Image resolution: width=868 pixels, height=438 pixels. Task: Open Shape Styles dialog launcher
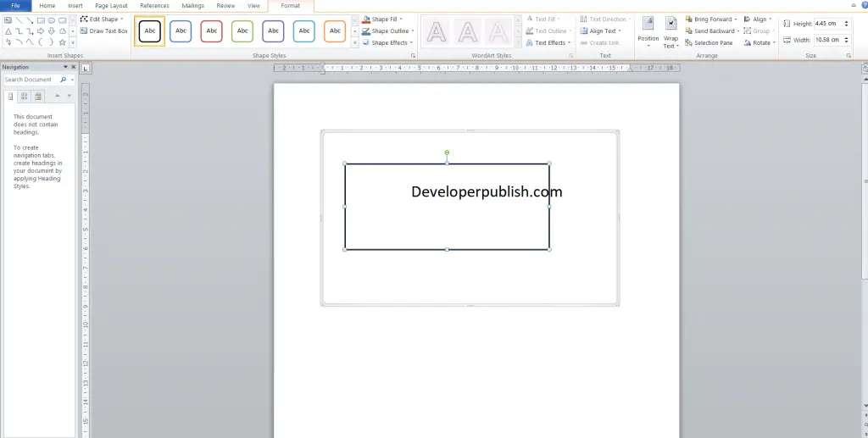(413, 56)
